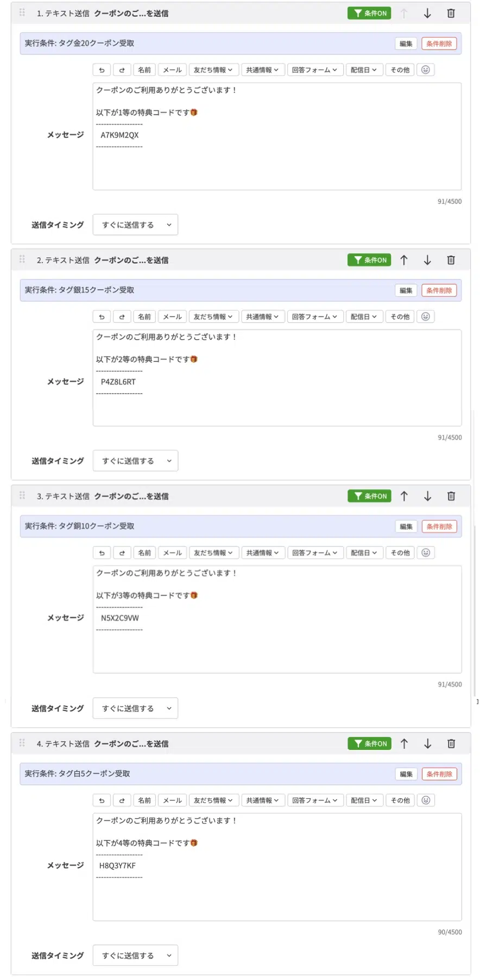Toggle 条件ON for action 2

click(369, 260)
